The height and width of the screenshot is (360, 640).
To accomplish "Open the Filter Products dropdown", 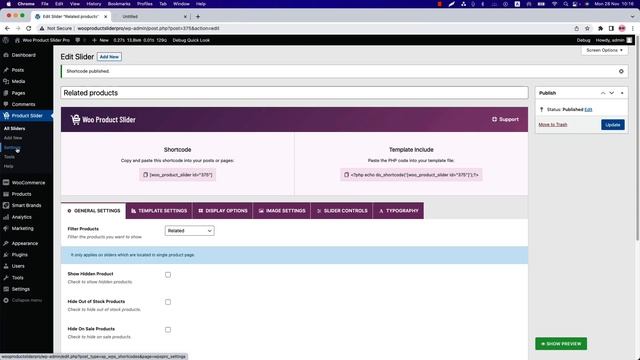I will pyautogui.click(x=189, y=231).
